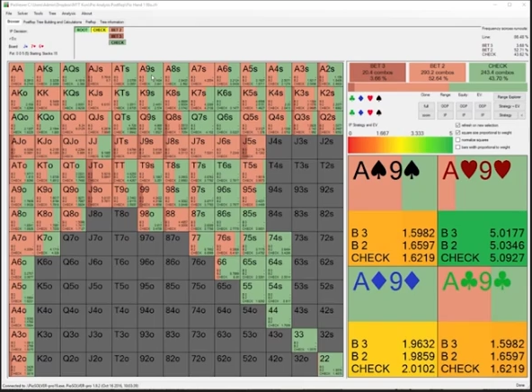The height and width of the screenshot is (392, 532).
Task: Click the zoom button under Clone
Action: pyautogui.click(x=426, y=115)
